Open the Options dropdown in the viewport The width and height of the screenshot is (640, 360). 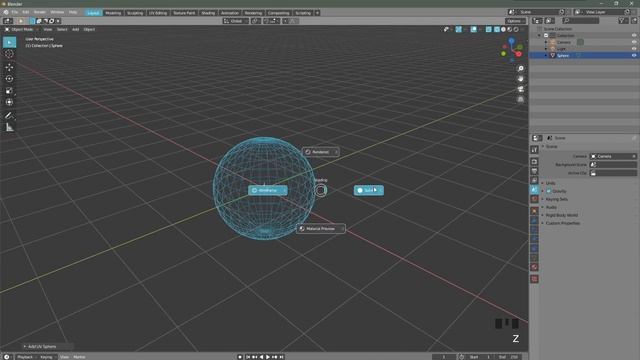[x=515, y=21]
